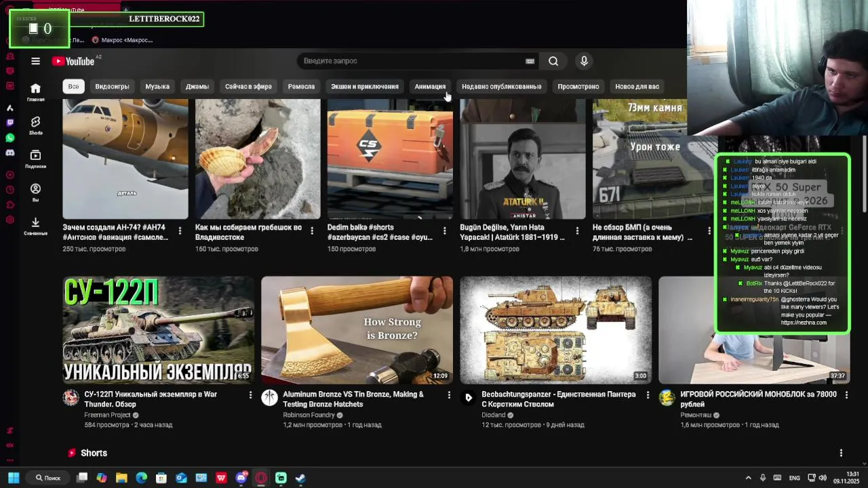This screenshot has width=868, height=488.
Task: Open Windows taskbar search Поиск
Action: click(48, 478)
